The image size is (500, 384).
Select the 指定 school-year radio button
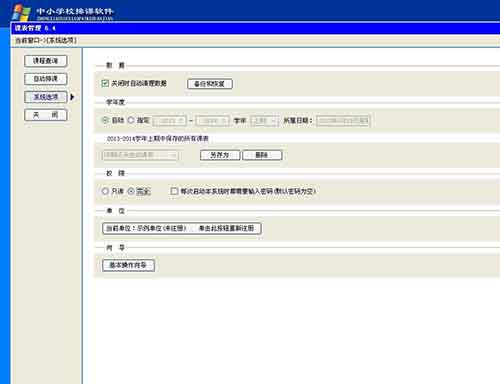[131, 120]
